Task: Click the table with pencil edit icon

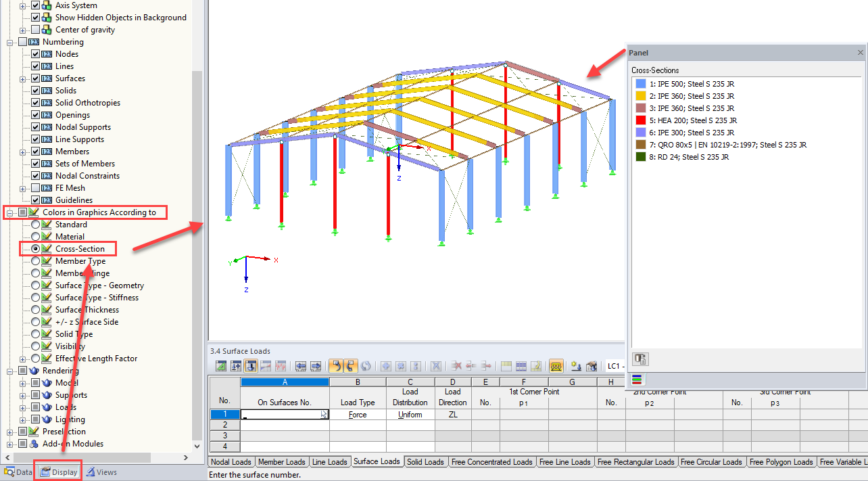Action: click(x=536, y=366)
